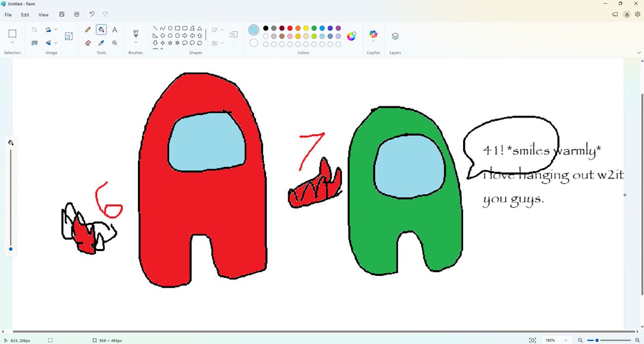
Task: Select the Color picker eyedropper tool
Action: click(101, 43)
